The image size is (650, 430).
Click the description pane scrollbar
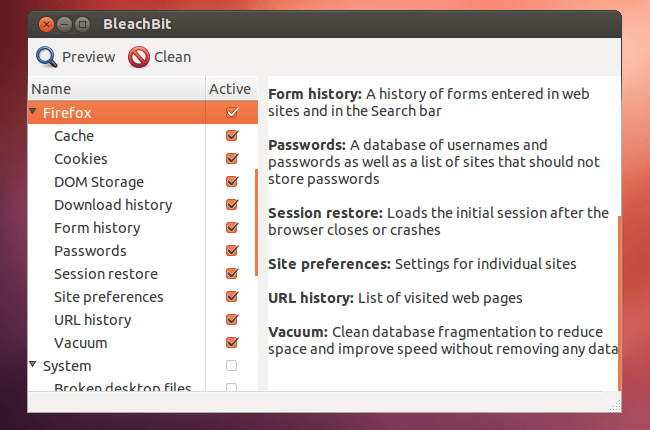pos(619,302)
